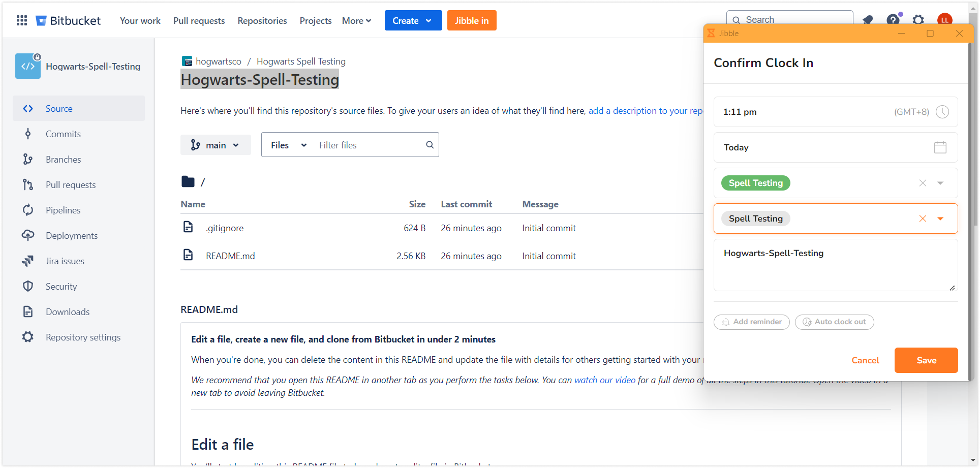Click the Commits icon in sidebar
Image resolution: width=980 pixels, height=468 pixels.
click(28, 134)
